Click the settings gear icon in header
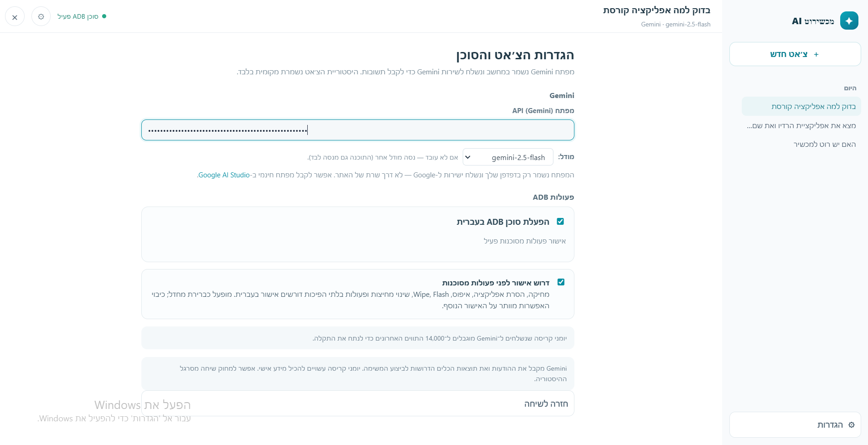 (x=41, y=16)
